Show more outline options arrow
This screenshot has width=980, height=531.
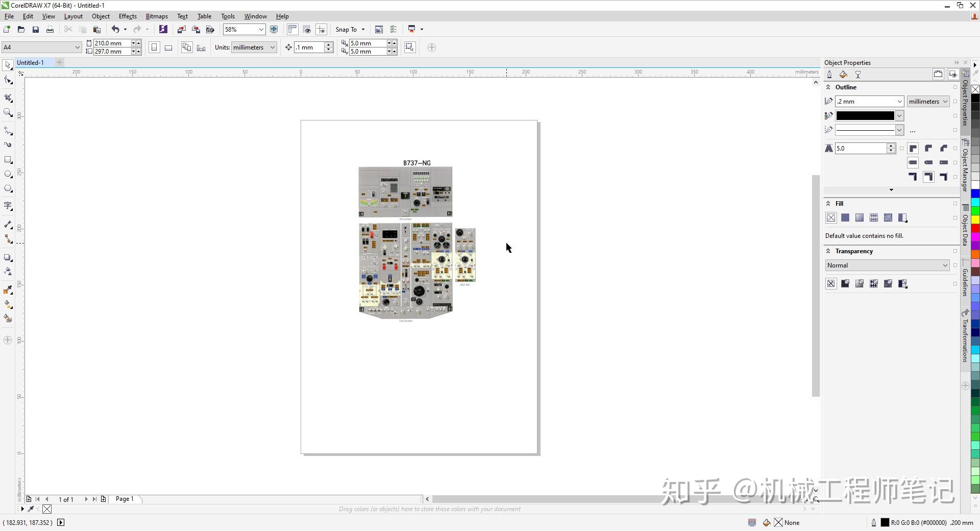pos(891,190)
